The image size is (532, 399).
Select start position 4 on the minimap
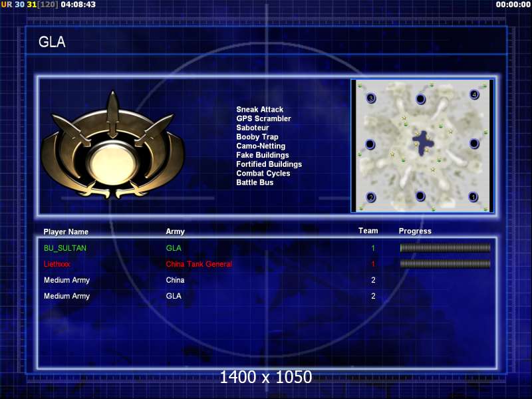pos(474,94)
